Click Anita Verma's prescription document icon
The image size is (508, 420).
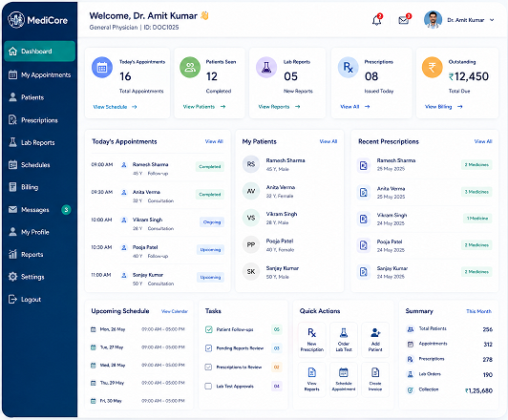coord(364,193)
